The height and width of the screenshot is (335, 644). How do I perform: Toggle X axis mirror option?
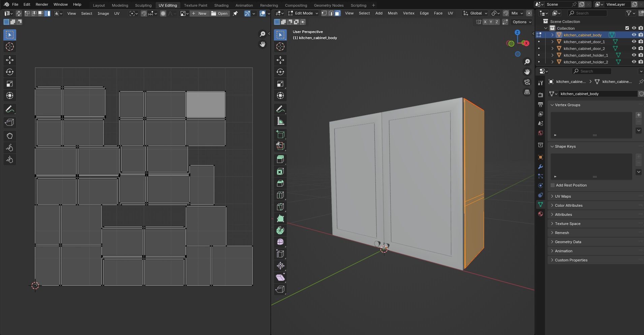(485, 22)
